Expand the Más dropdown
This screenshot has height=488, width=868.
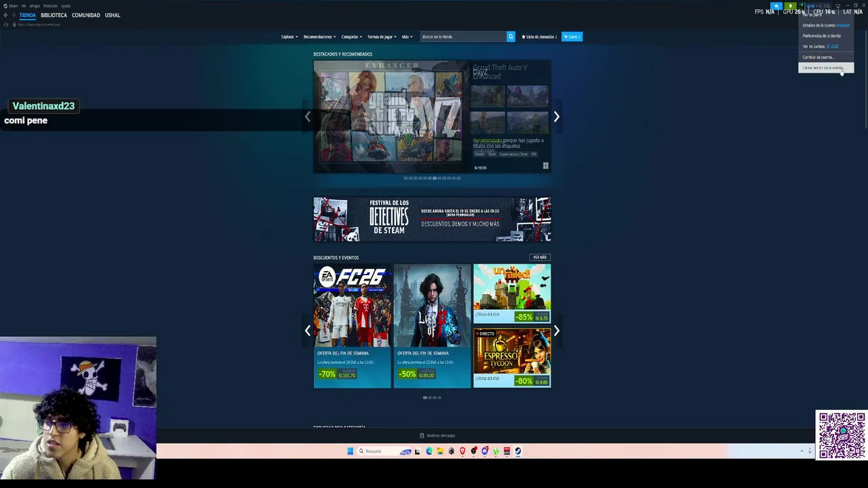pos(407,37)
